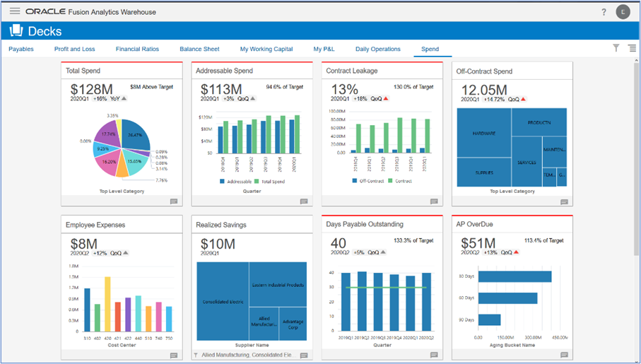
Task: Click the SUPPLIES treemap tile
Action: click(484, 172)
